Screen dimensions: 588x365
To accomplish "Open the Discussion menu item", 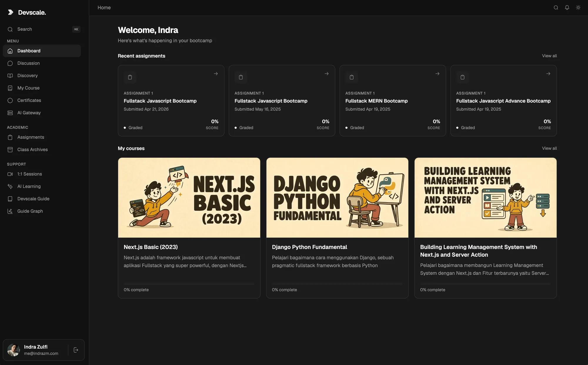I will (42, 63).
